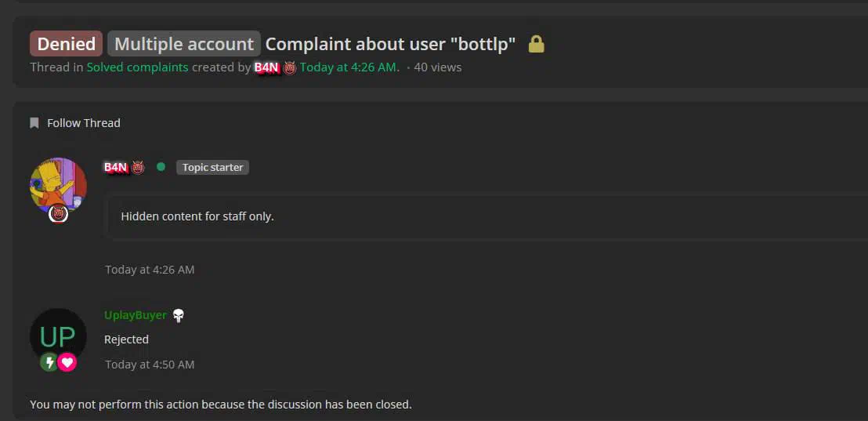Image resolution: width=868 pixels, height=421 pixels.
Task: Open B4N profile from thread header
Action: click(267, 67)
